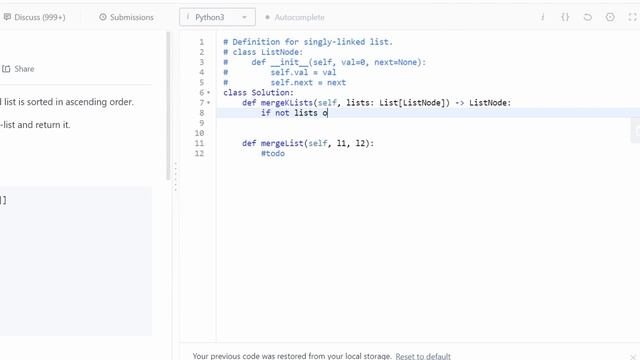Collapse the mergeKLists fold arrow on line 7

coord(209,103)
